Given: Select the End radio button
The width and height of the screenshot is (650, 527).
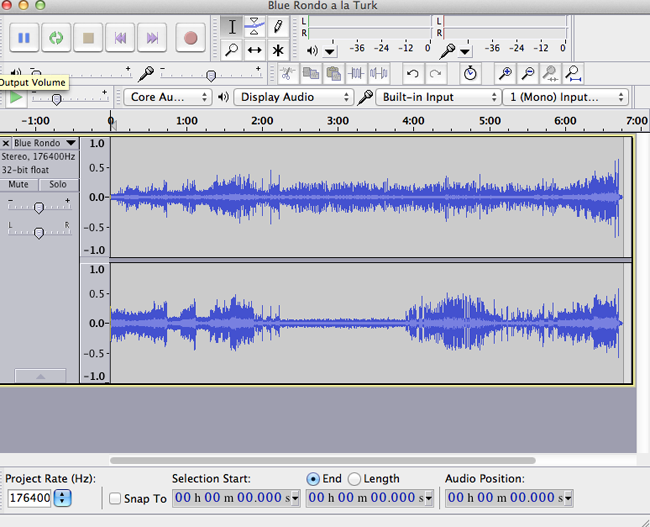Looking at the screenshot, I should [313, 479].
